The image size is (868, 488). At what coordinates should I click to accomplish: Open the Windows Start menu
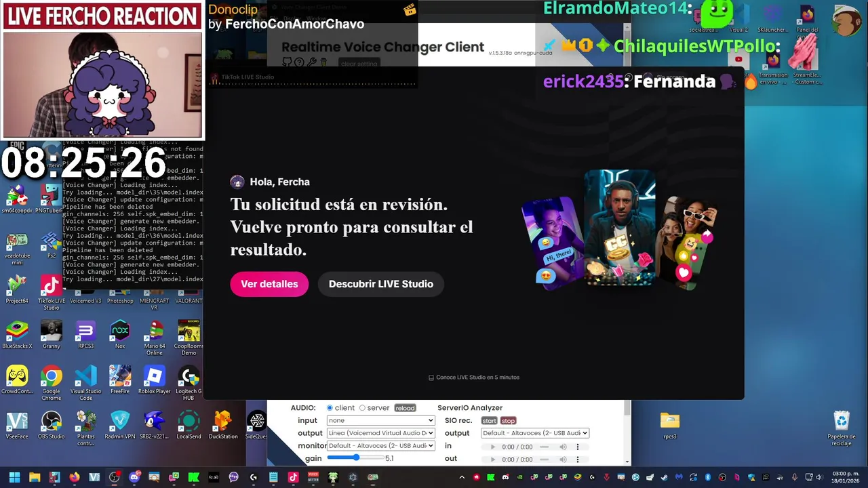pos(14,477)
